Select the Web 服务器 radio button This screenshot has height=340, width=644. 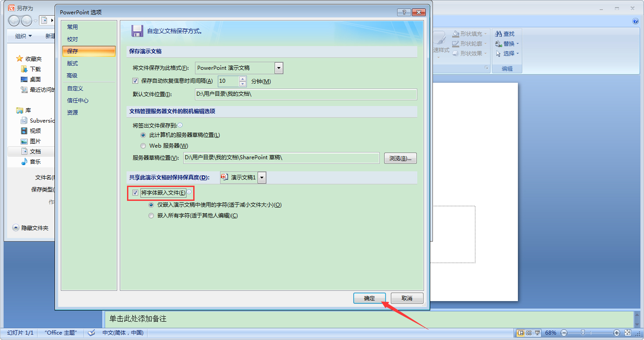tap(143, 145)
